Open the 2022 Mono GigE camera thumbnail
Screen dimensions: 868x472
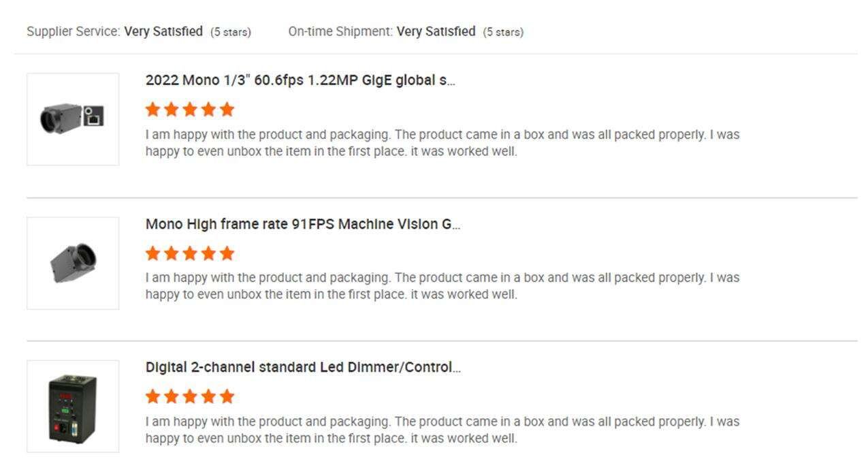[73, 119]
